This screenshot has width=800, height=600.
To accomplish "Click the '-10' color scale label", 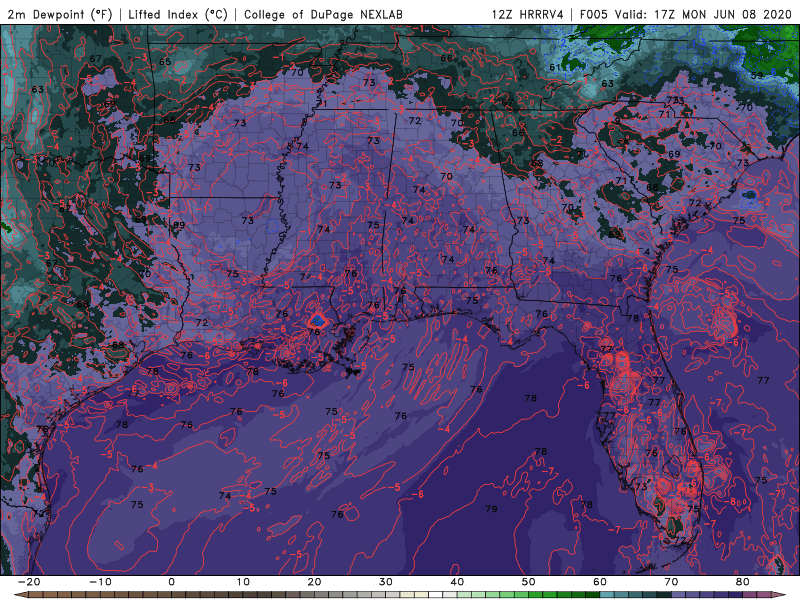I will [100, 582].
